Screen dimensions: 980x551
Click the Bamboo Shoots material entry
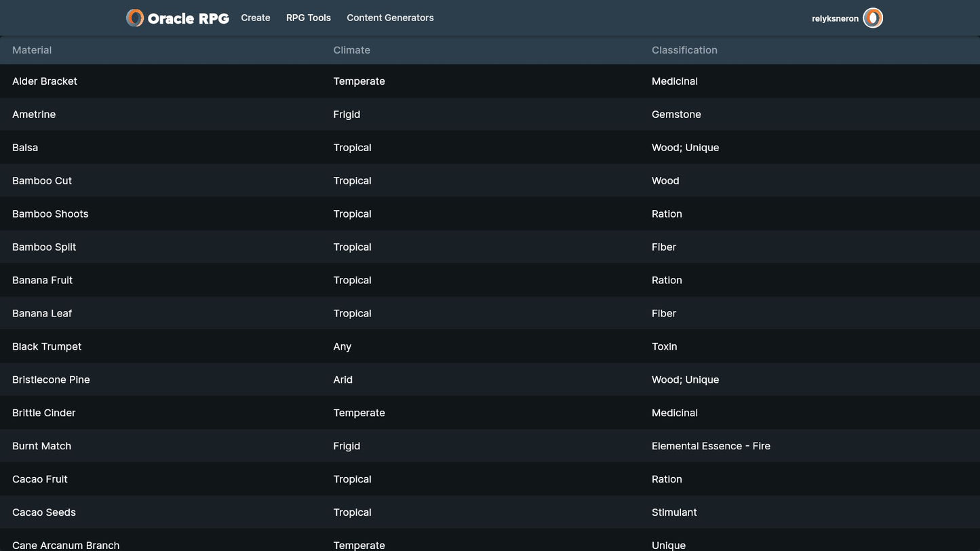click(50, 214)
